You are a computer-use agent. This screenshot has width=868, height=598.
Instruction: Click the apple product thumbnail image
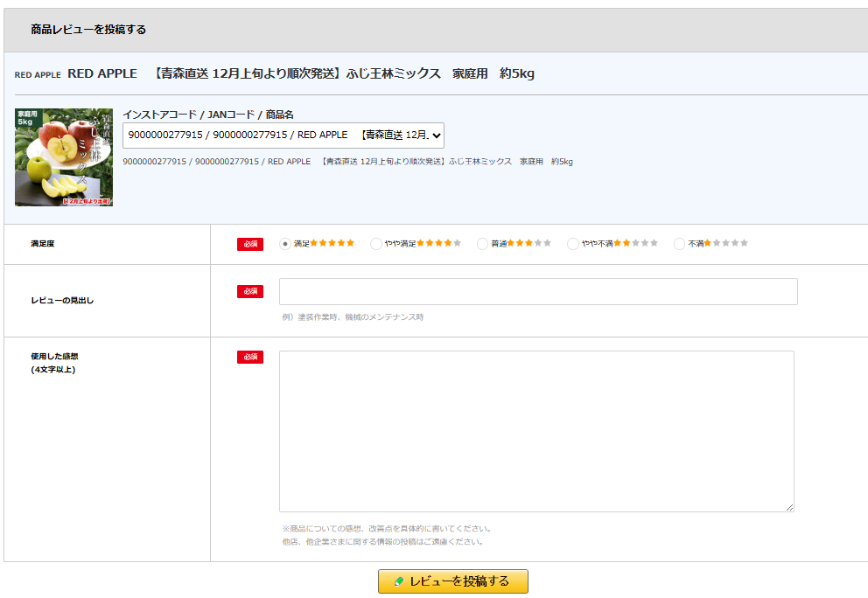pos(64,157)
